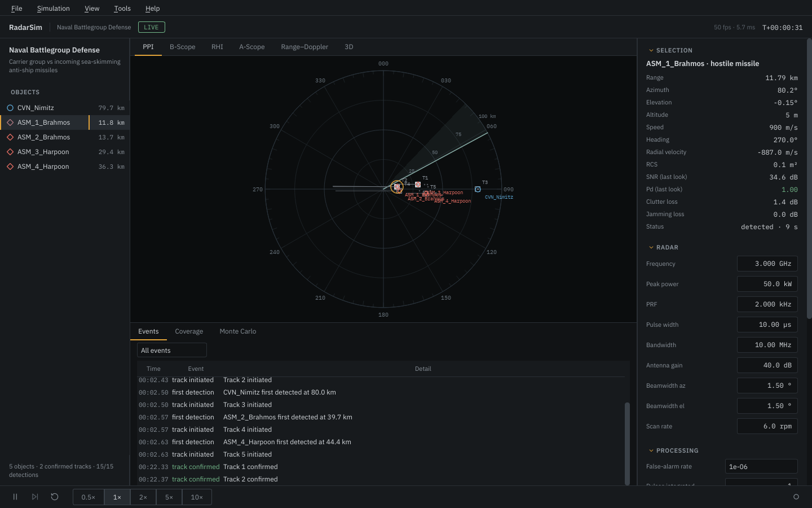Set playback speed to 0.5×
812x508 pixels.
tap(89, 497)
